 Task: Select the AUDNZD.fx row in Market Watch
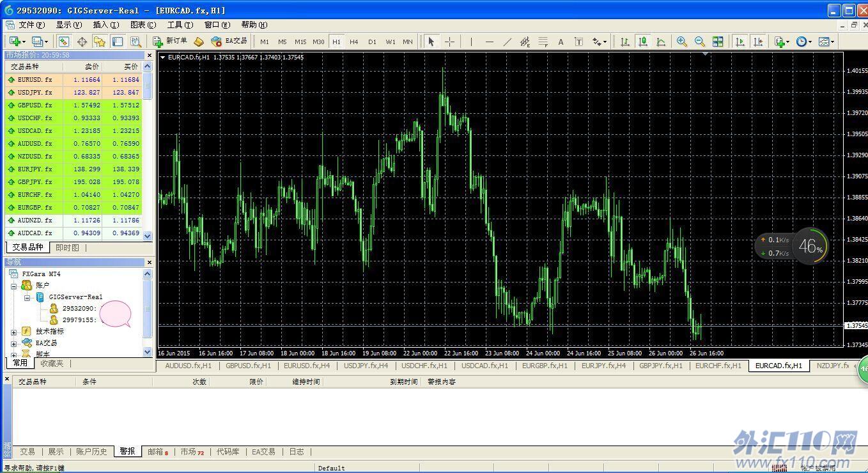pyautogui.click(x=74, y=221)
